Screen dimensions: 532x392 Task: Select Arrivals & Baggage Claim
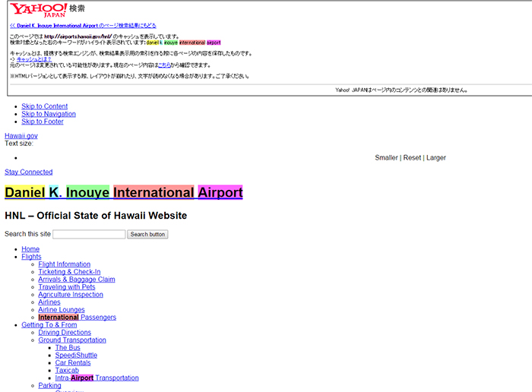(x=77, y=280)
